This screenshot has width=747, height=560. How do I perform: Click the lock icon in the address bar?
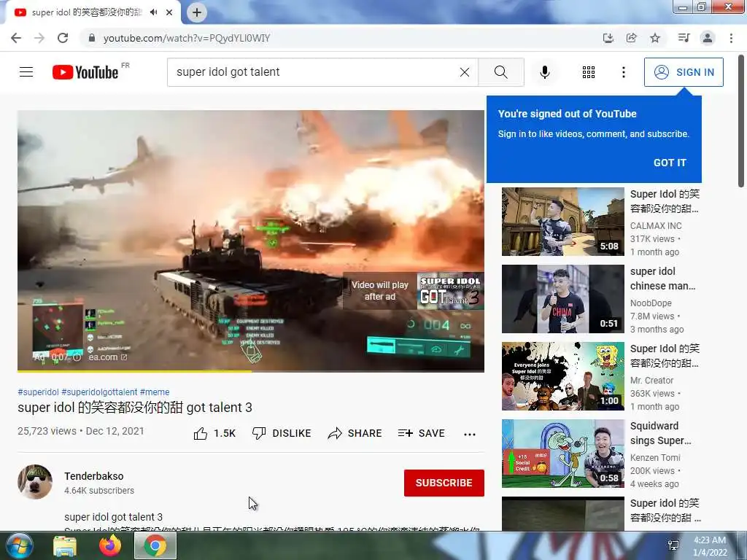tap(92, 38)
